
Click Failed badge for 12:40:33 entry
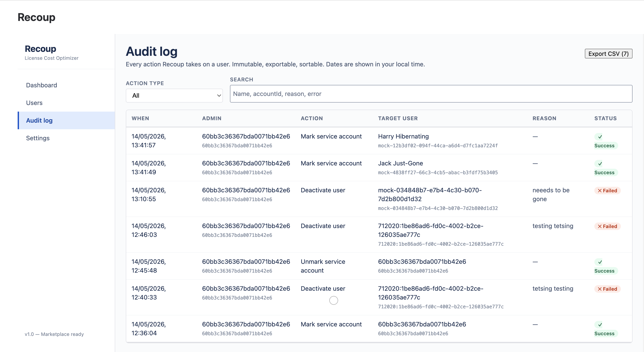click(x=607, y=289)
